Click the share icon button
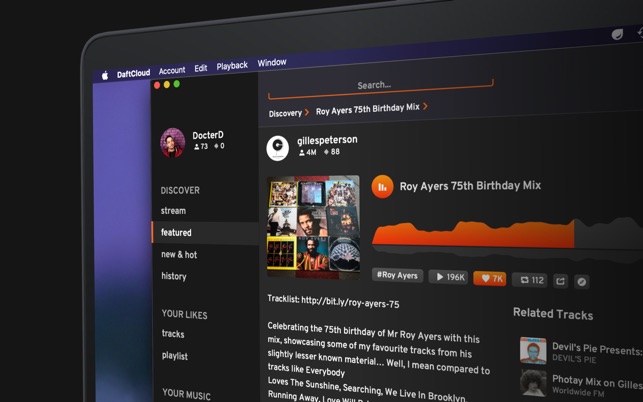 (x=560, y=281)
